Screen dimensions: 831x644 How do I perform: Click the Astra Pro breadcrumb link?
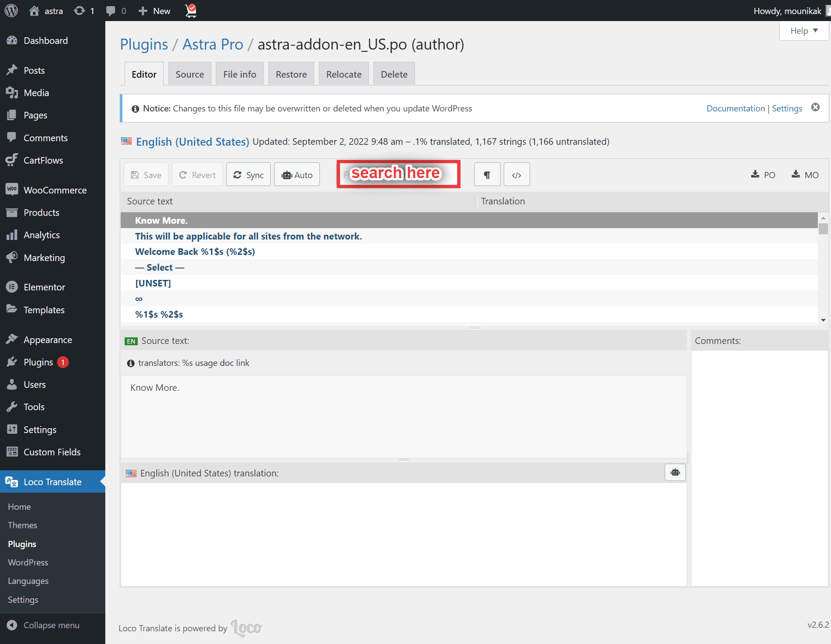(x=213, y=44)
